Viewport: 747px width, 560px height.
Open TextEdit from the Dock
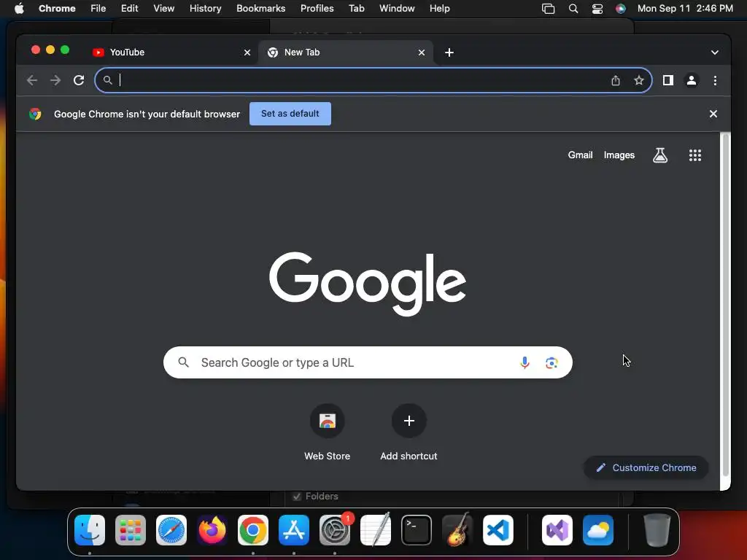click(x=376, y=530)
